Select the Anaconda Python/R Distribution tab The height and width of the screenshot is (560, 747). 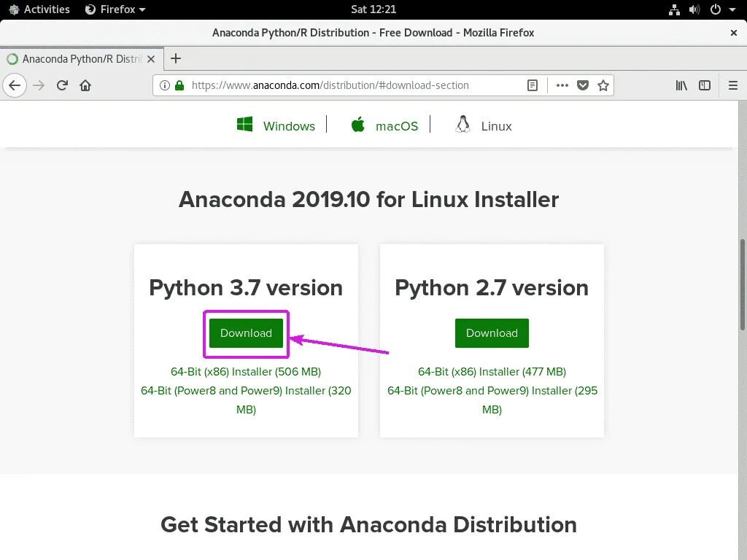coord(81,58)
